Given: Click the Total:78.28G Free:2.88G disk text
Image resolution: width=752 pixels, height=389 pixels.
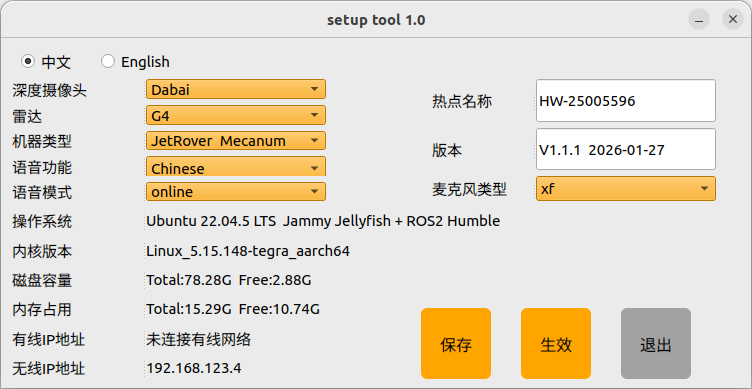Looking at the screenshot, I should click(229, 280).
